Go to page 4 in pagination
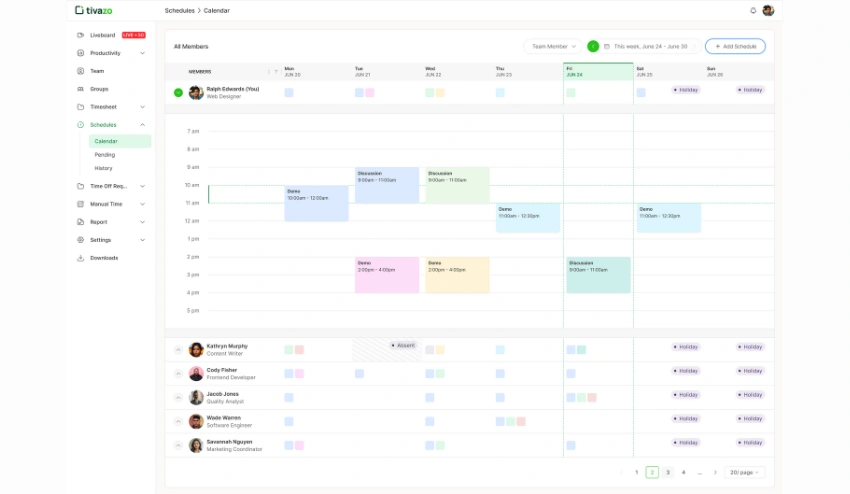Screen dimensions: 850x494 click(x=683, y=472)
